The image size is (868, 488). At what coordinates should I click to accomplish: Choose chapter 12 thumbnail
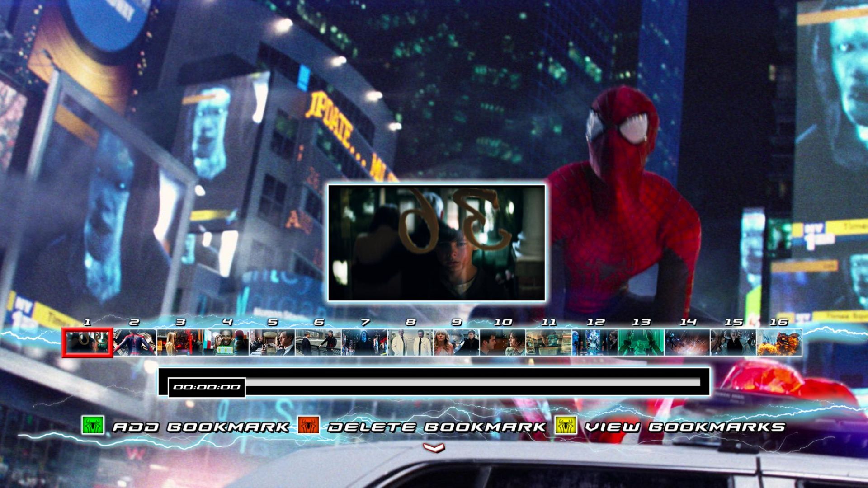[595, 343]
